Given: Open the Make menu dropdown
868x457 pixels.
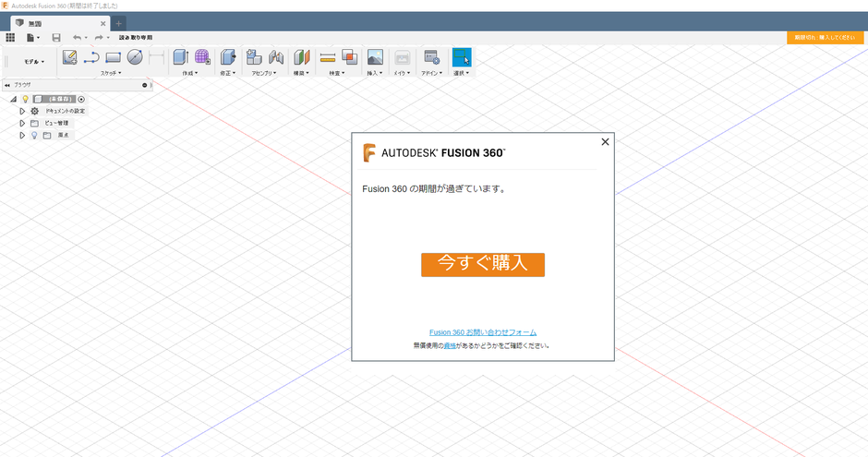Looking at the screenshot, I should (x=402, y=73).
